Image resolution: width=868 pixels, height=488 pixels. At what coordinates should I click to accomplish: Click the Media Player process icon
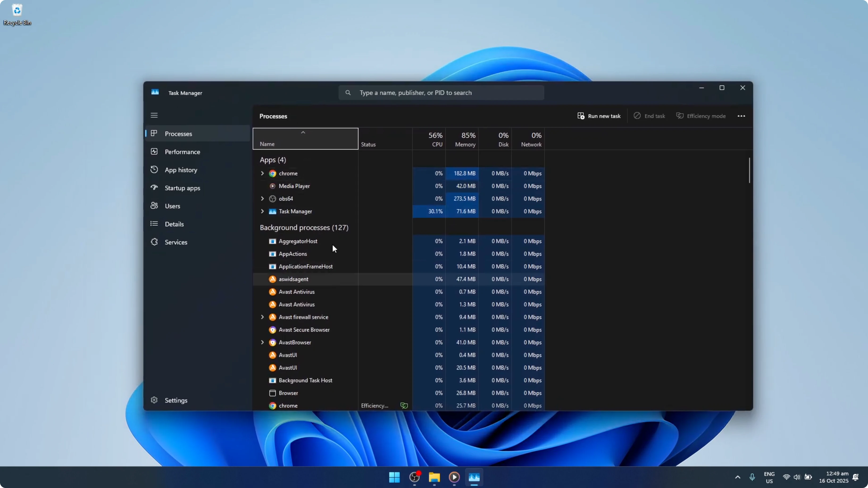click(x=273, y=186)
